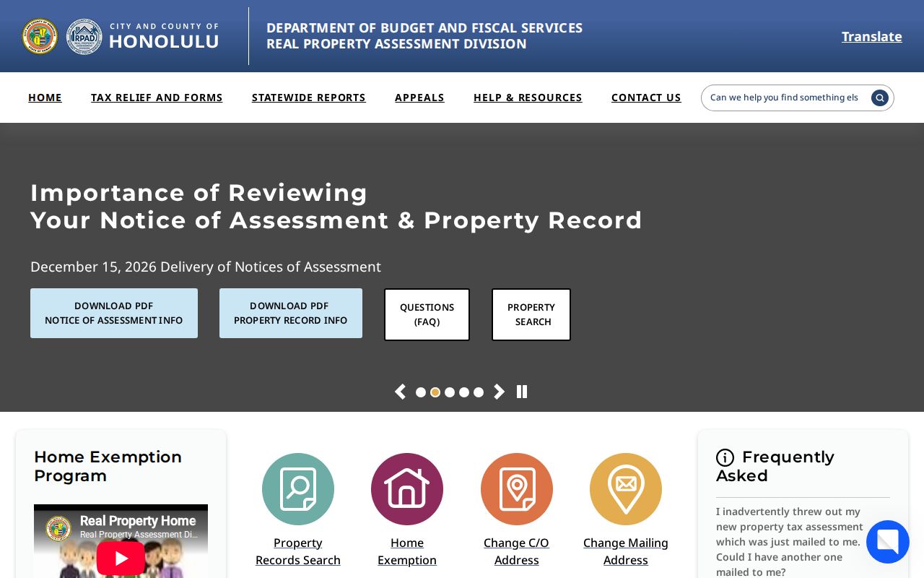The image size is (924, 578).
Task: Click the video title Real Property Home
Action: coord(138,521)
